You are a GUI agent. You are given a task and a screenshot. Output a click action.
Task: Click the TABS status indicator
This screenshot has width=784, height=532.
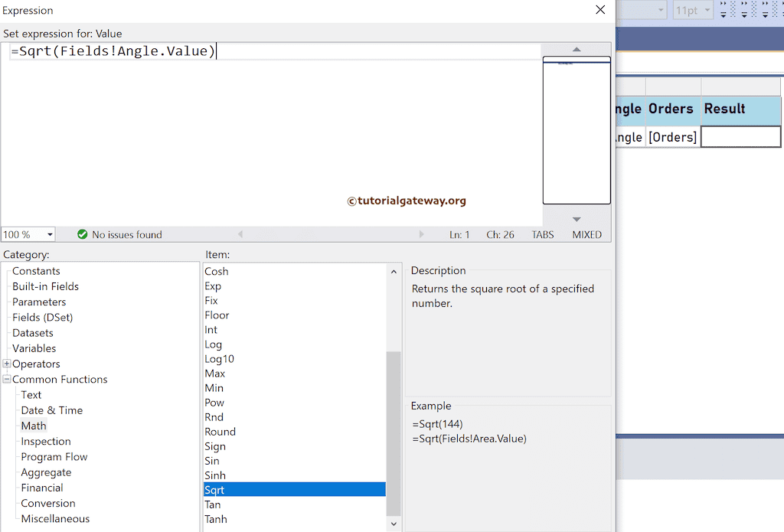click(543, 234)
